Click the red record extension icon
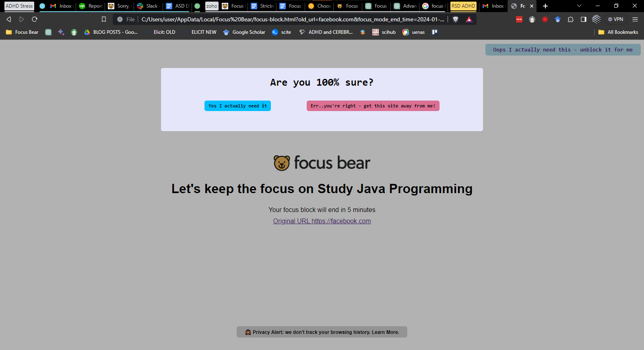 tap(545, 19)
